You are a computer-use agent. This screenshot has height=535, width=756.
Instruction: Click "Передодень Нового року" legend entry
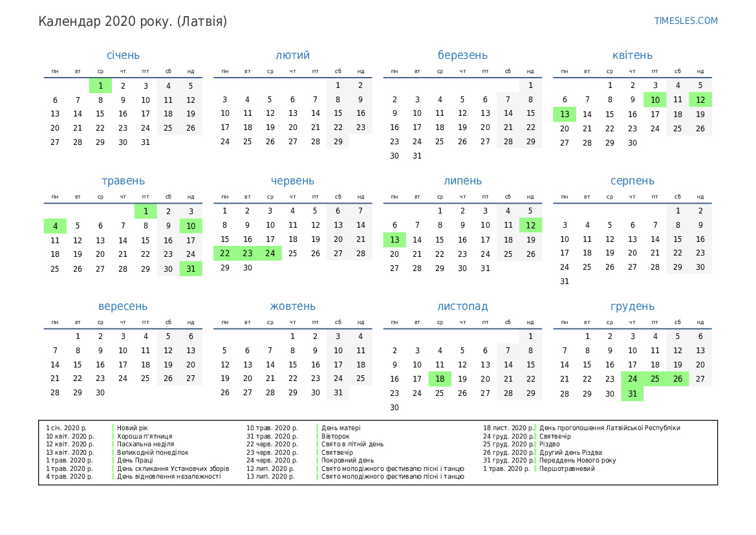pyautogui.click(x=578, y=461)
